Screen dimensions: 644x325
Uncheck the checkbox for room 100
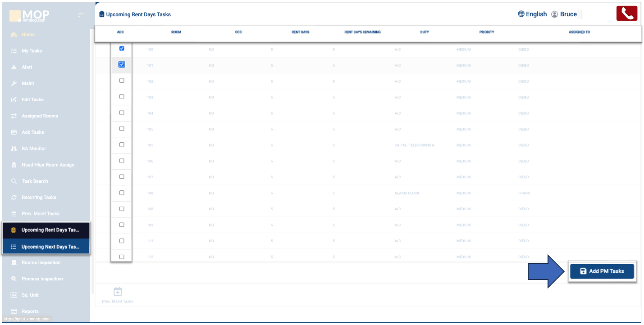(x=122, y=49)
